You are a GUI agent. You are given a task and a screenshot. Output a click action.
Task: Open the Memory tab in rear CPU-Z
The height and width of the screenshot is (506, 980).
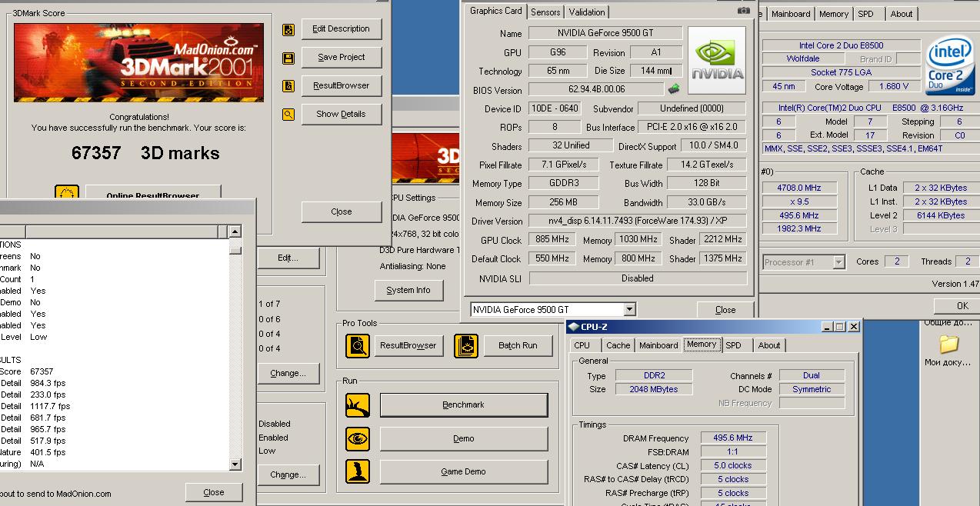click(834, 14)
